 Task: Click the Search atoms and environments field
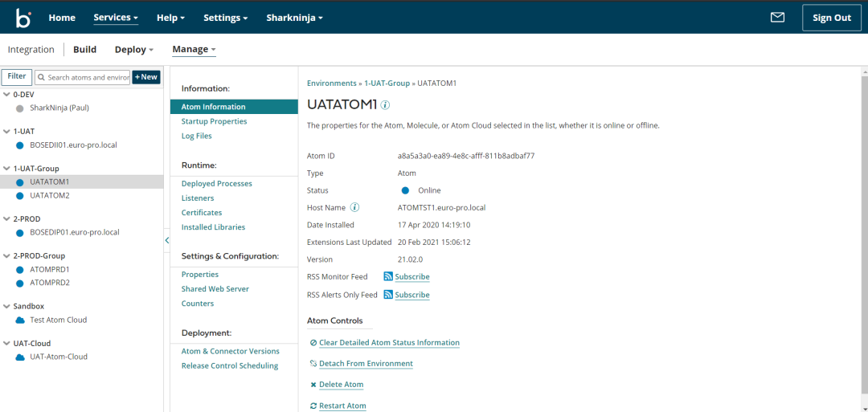(x=83, y=77)
